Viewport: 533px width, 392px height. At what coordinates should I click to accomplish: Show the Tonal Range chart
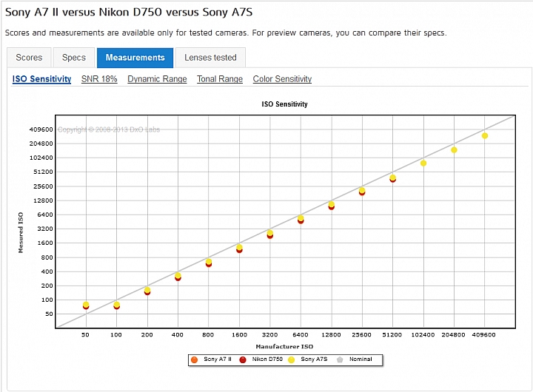(220, 79)
